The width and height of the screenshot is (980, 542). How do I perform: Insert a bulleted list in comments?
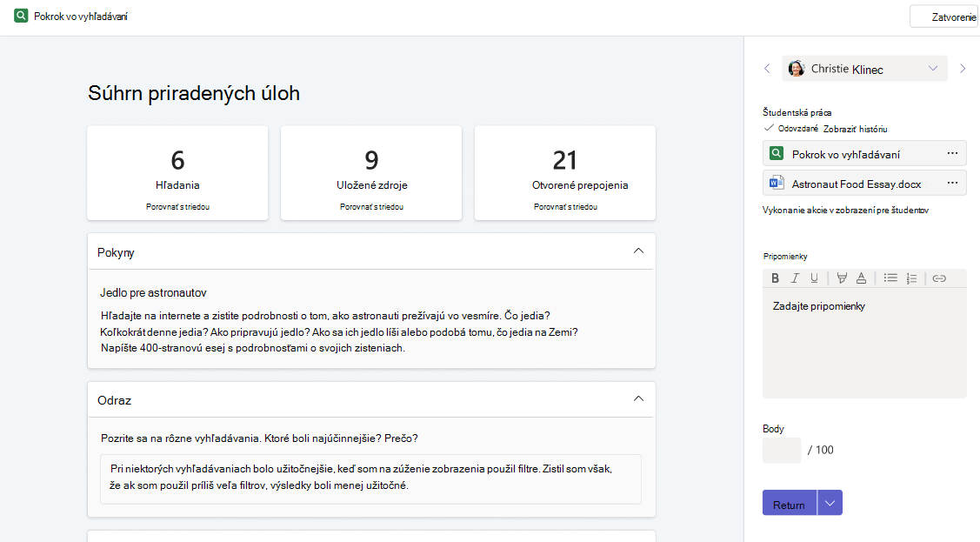point(890,278)
